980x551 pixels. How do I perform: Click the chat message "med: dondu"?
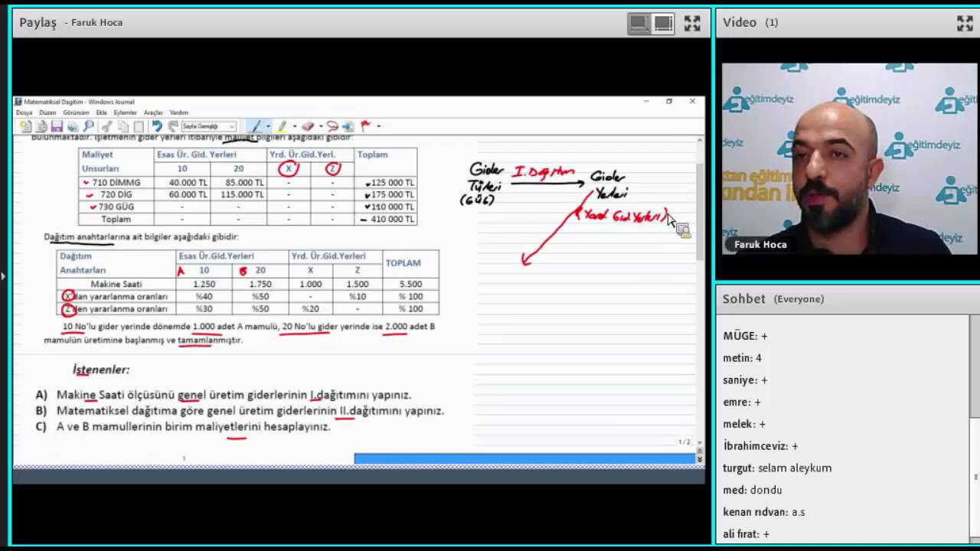tap(753, 491)
